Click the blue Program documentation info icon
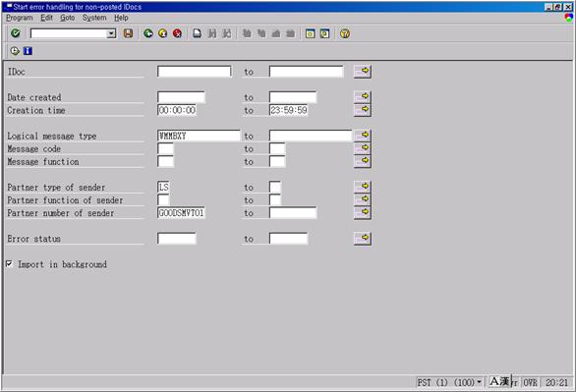This screenshot has width=576, height=392. pyautogui.click(x=28, y=51)
